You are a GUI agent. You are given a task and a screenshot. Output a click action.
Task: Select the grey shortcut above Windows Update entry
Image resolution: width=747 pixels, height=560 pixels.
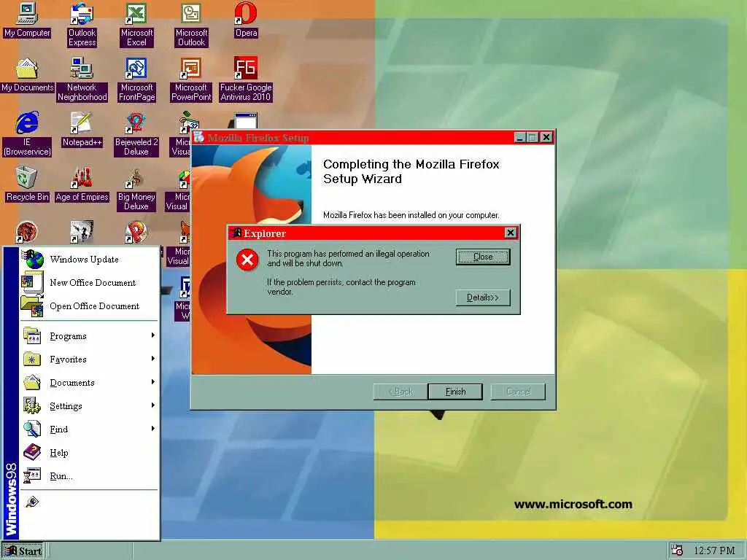point(82,232)
